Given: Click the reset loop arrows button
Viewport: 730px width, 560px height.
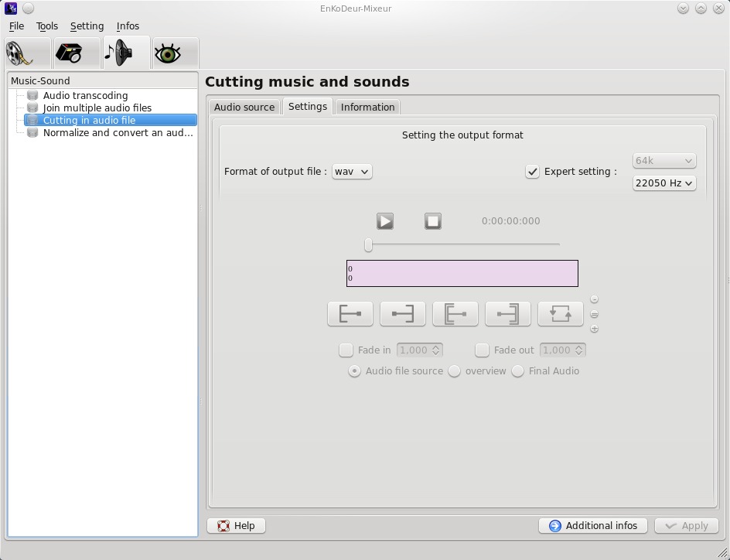Looking at the screenshot, I should point(561,314).
